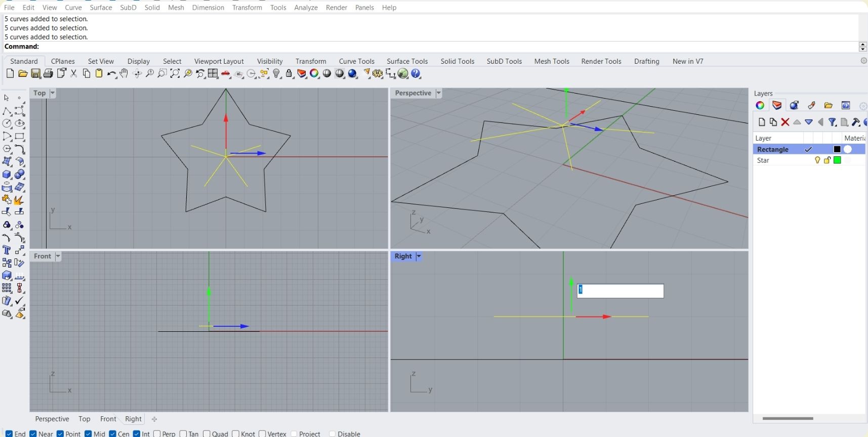Open a file using the folder icon
This screenshot has height=437, width=868.
pyautogui.click(x=23, y=74)
